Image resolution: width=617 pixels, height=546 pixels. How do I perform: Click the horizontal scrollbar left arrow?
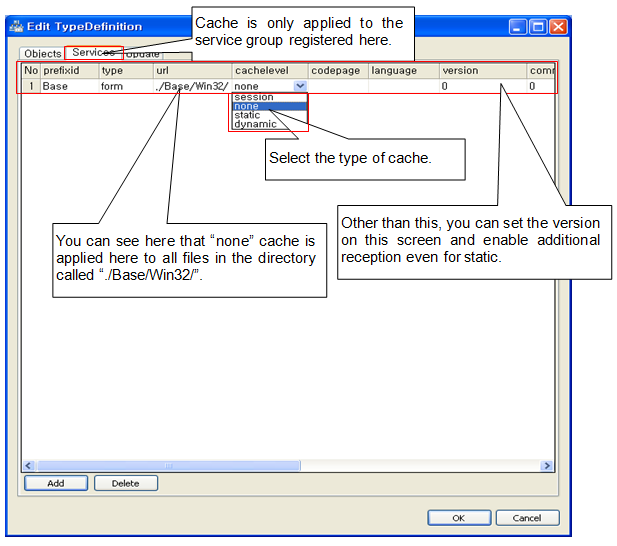pyautogui.click(x=28, y=466)
